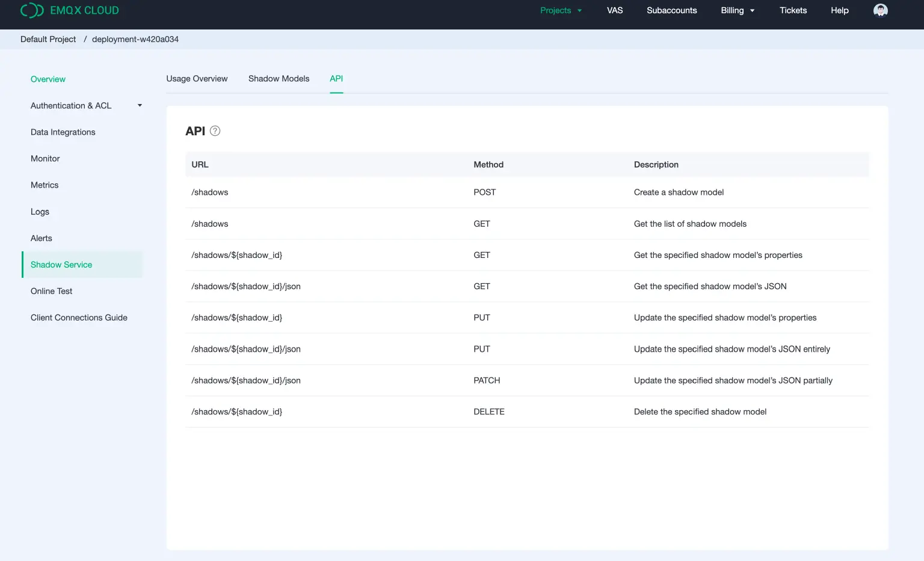Screen dimensions: 924x561
Task: Open the Monitor section in the sidebar
Action: click(x=45, y=158)
